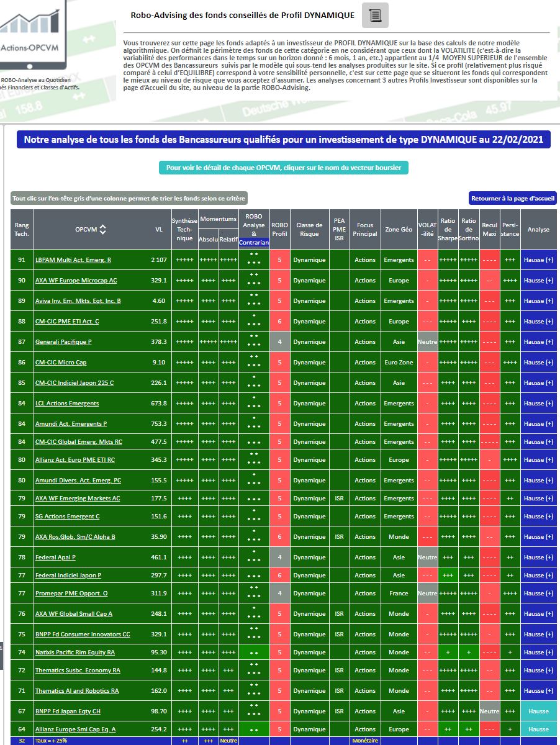View CM-CIC Global Emerg. Mkts RC details

pos(79,442)
